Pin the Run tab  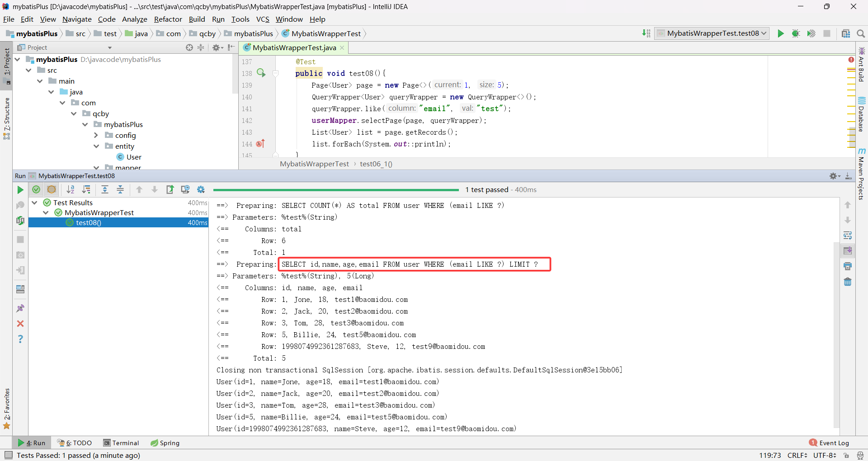coord(20,308)
